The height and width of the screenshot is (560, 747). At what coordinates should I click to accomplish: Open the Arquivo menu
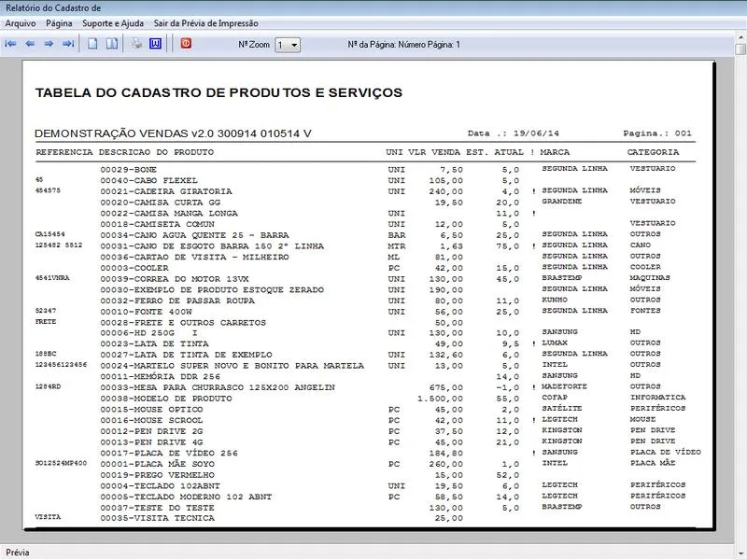point(21,22)
